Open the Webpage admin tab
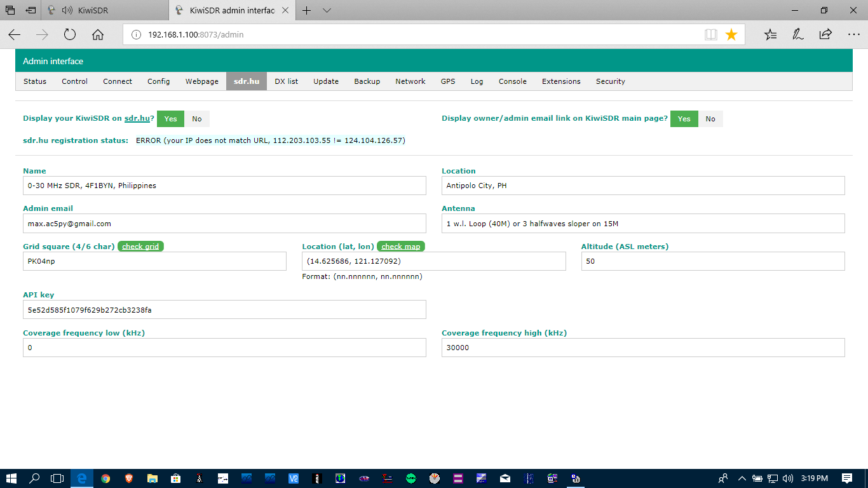The width and height of the screenshot is (868, 488). (x=202, y=81)
